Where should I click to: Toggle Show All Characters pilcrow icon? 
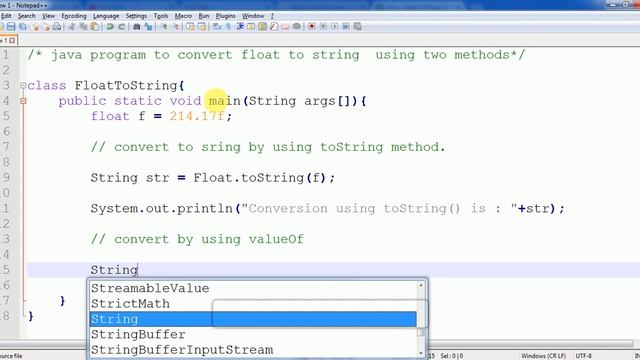click(x=229, y=27)
